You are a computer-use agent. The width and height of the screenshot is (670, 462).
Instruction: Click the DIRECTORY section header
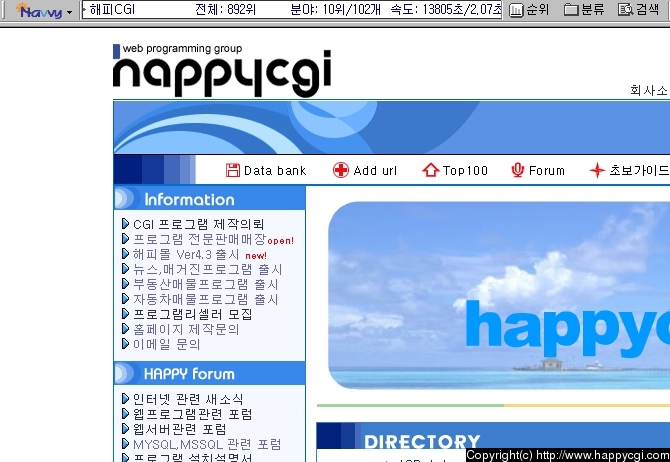pyautogui.click(x=493, y=436)
